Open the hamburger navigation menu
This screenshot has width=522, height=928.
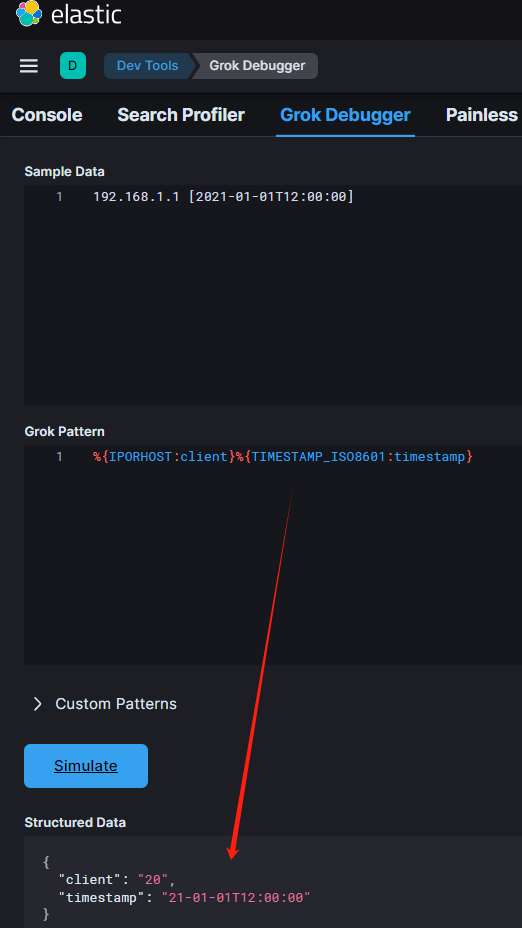29,66
